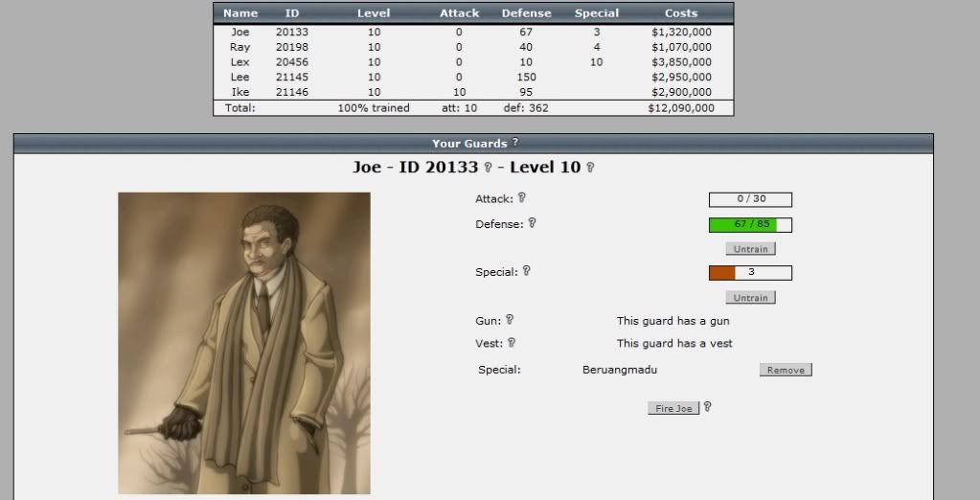Click the Attack column header
The image size is (980, 500).
pos(460,13)
